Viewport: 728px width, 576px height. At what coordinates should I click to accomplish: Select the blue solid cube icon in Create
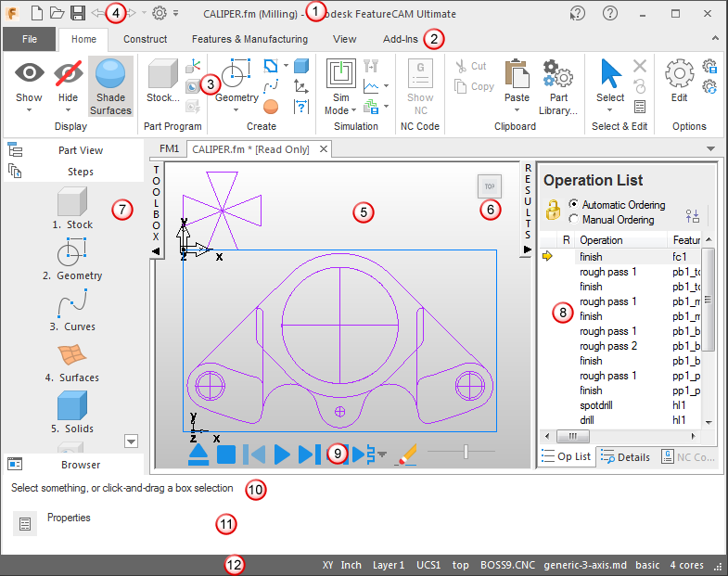(x=301, y=66)
